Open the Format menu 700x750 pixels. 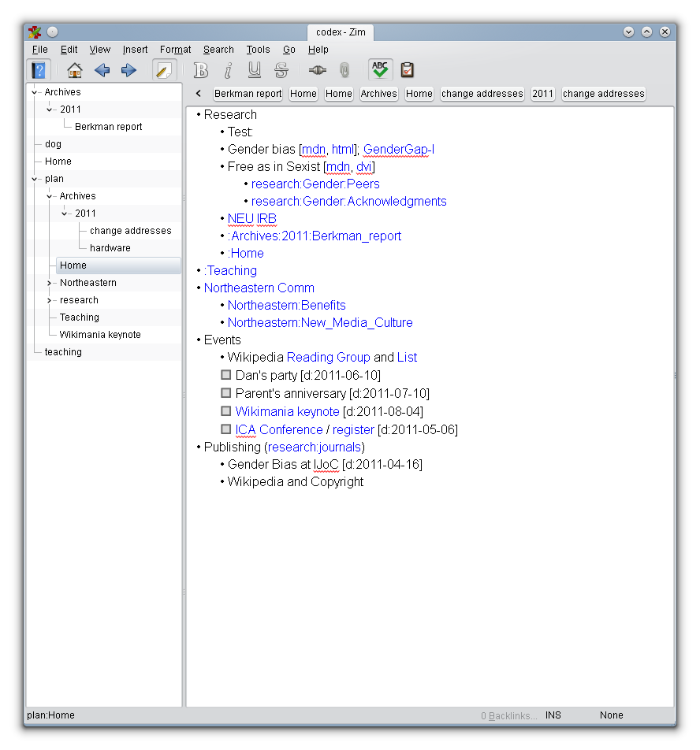point(175,50)
